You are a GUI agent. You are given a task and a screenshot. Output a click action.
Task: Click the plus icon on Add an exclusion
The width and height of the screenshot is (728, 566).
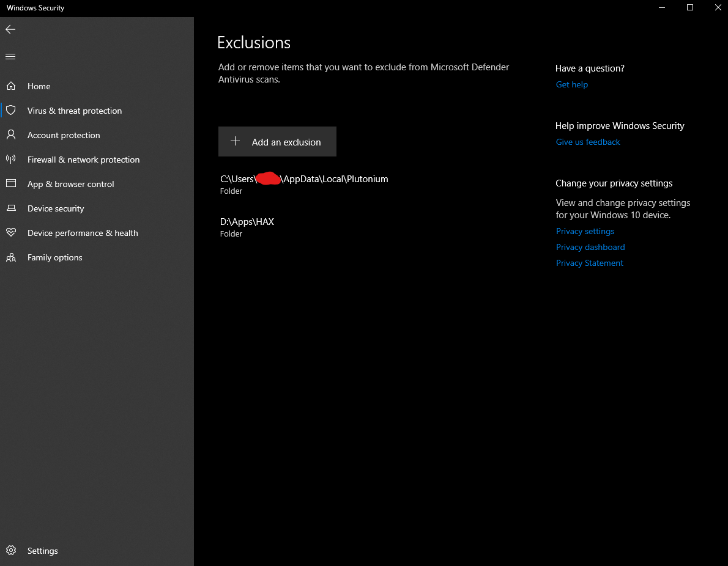(236, 141)
